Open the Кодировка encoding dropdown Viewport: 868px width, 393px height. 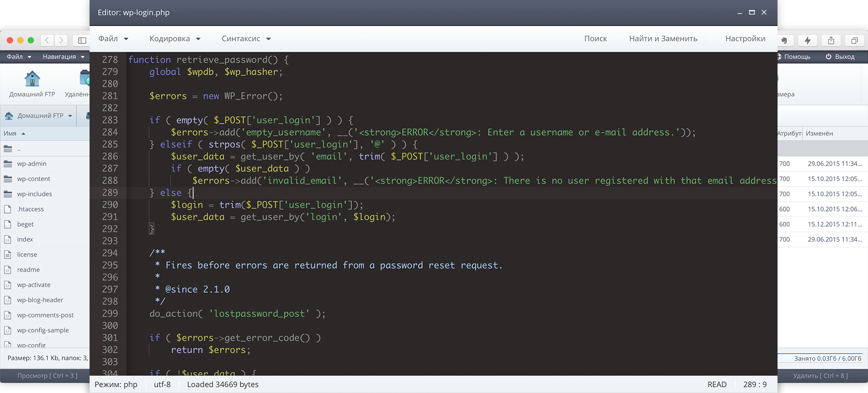[175, 39]
